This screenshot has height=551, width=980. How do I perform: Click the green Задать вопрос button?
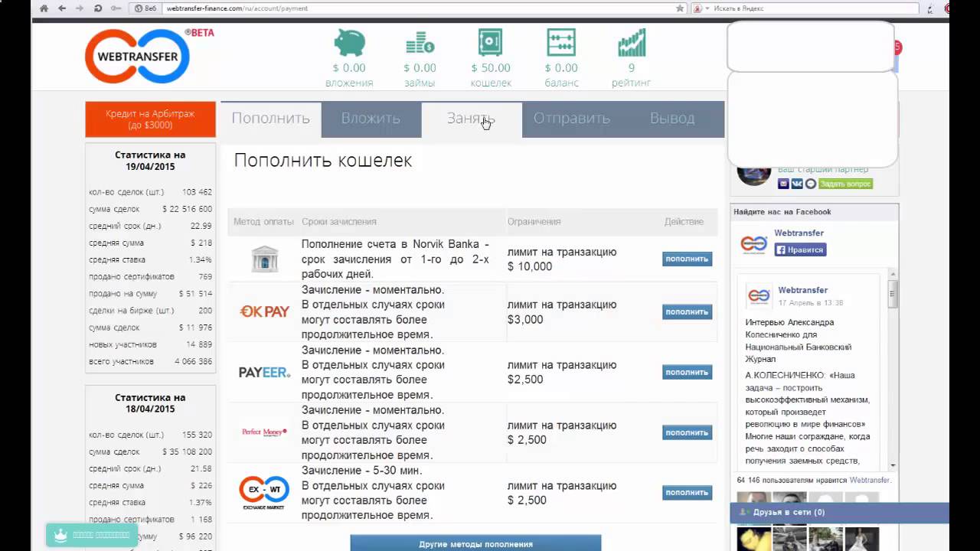pos(845,184)
